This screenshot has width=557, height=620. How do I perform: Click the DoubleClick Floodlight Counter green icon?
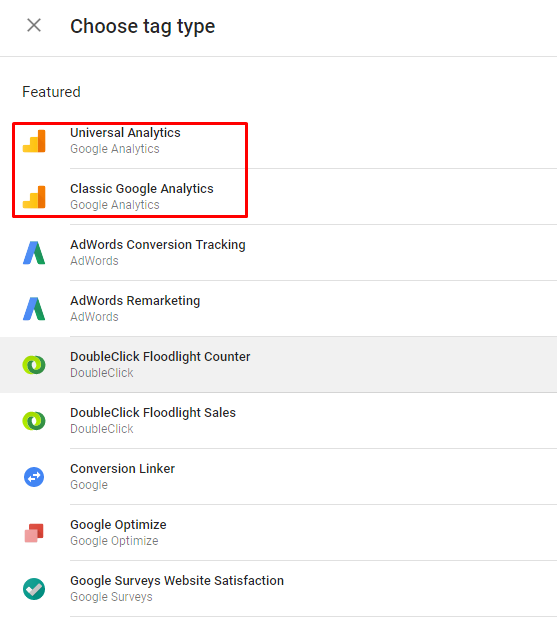(x=34, y=365)
